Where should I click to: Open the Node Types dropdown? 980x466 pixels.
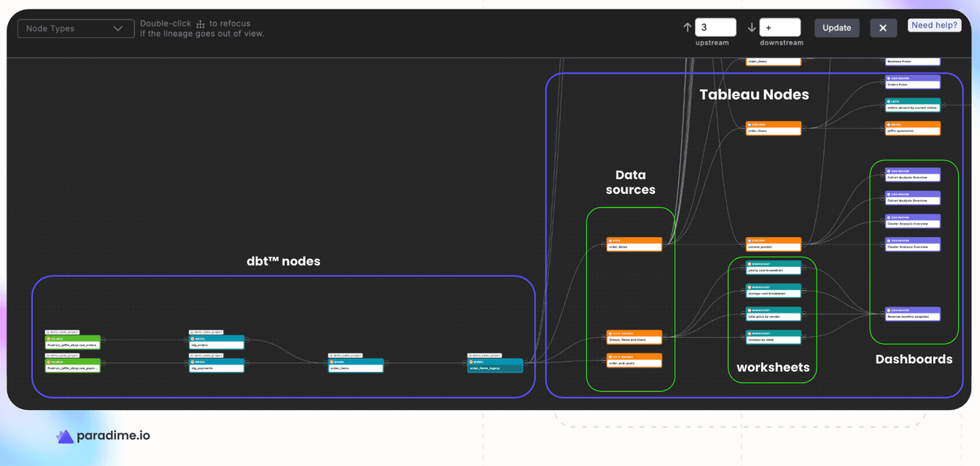(76, 28)
